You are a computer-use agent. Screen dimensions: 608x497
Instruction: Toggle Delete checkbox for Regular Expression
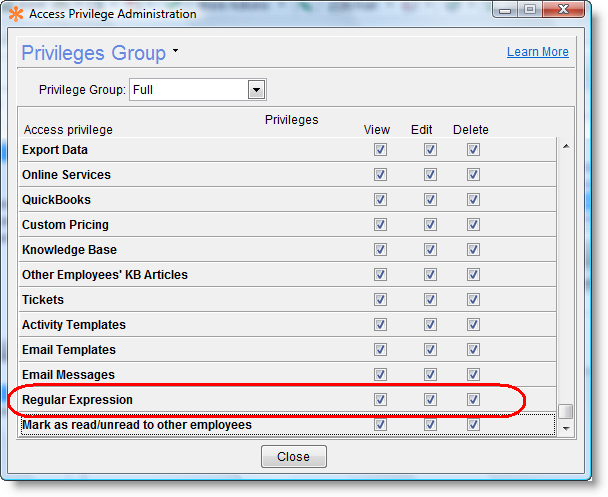[473, 400]
